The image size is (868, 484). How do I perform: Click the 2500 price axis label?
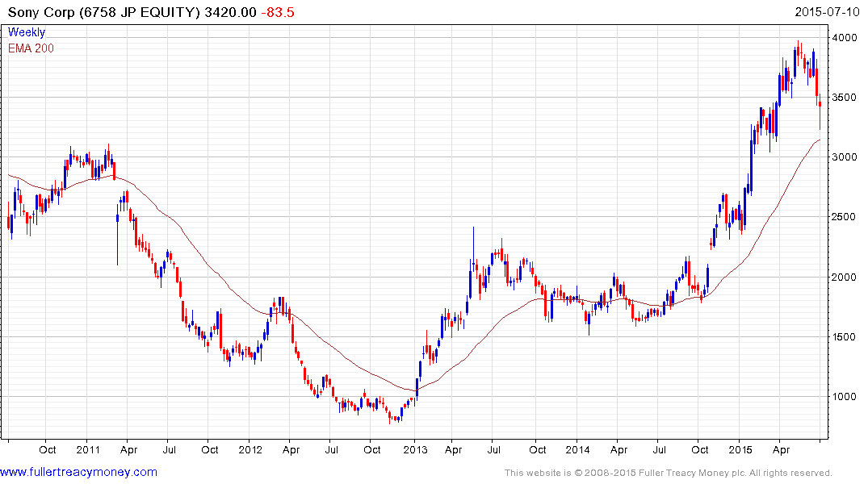click(x=845, y=217)
